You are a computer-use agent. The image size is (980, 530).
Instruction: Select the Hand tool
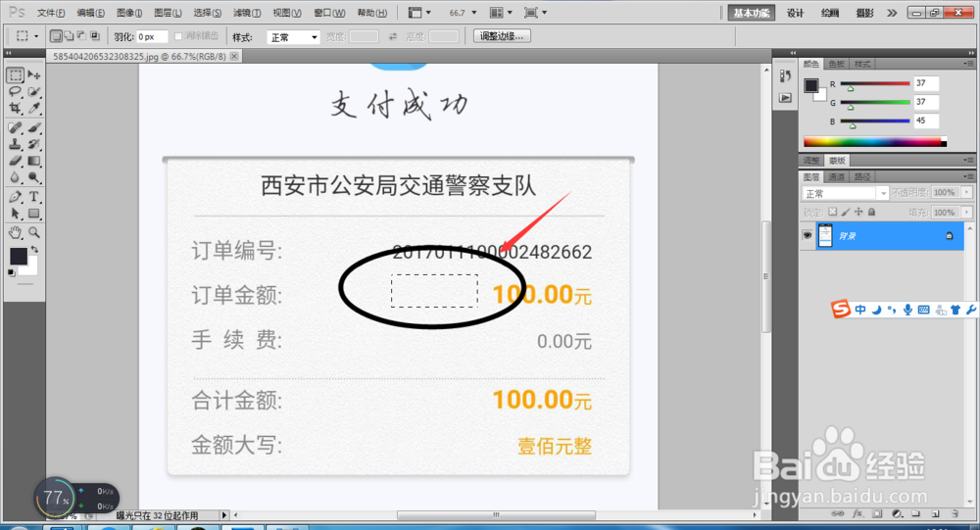16,232
